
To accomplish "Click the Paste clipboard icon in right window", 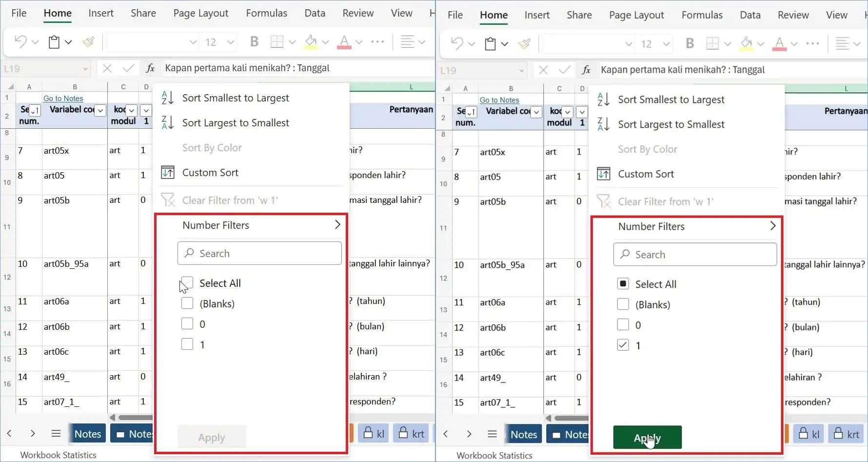I will point(490,44).
